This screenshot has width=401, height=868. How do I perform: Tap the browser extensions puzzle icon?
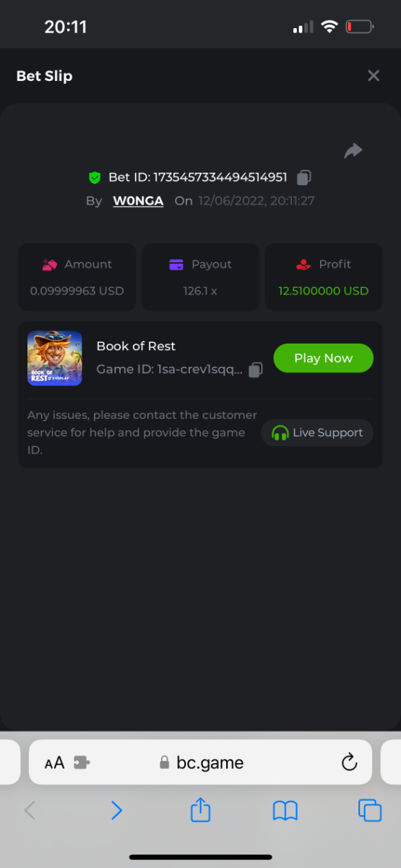point(82,762)
